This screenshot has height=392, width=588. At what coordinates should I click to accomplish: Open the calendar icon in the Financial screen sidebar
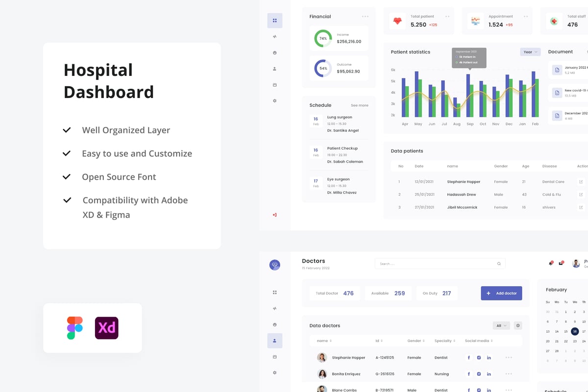[274, 85]
